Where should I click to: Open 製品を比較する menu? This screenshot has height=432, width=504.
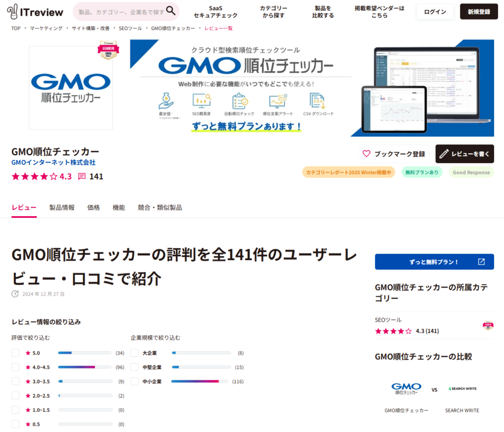[323, 12]
